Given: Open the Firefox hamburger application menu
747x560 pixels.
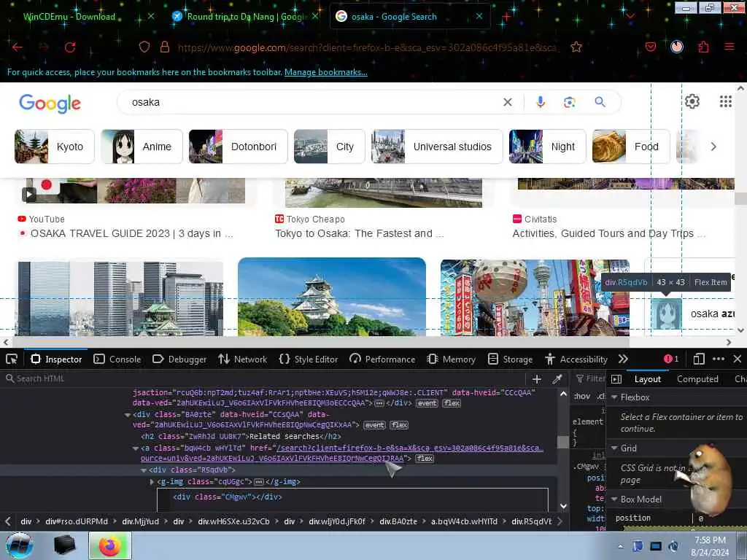Looking at the screenshot, I should pos(729,47).
